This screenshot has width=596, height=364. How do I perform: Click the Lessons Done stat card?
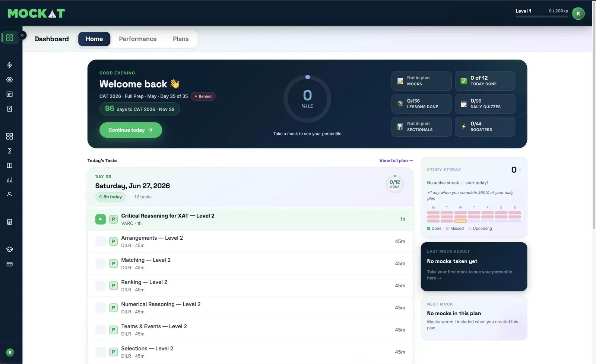(x=422, y=104)
